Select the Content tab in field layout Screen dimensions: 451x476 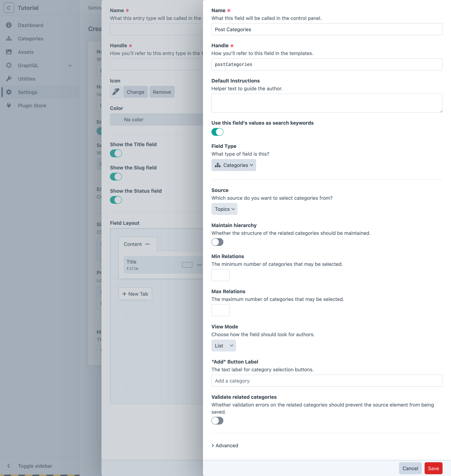(x=132, y=244)
